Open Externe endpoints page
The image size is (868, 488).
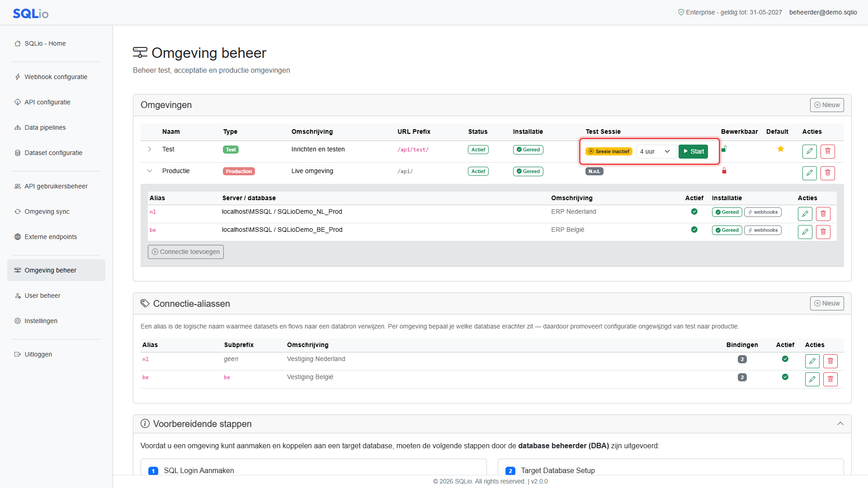(56, 237)
